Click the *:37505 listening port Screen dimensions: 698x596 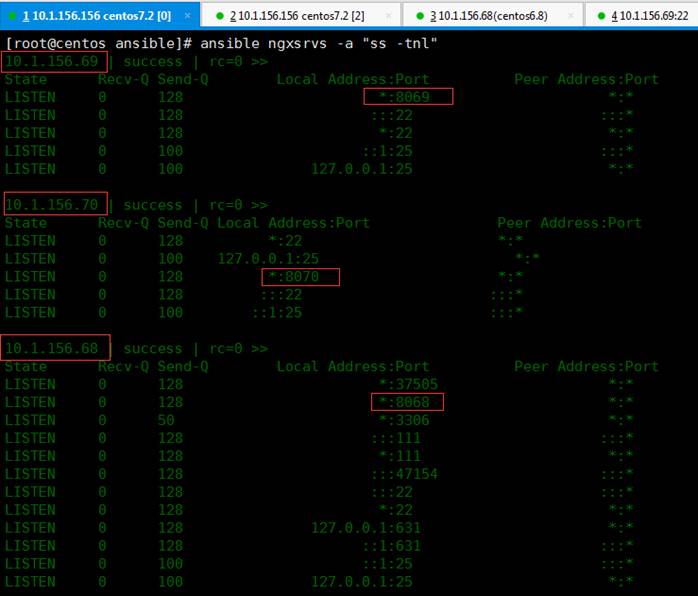pos(409,384)
